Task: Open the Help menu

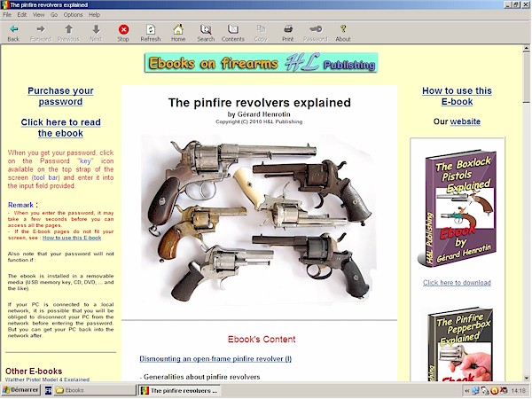Action: [x=94, y=14]
